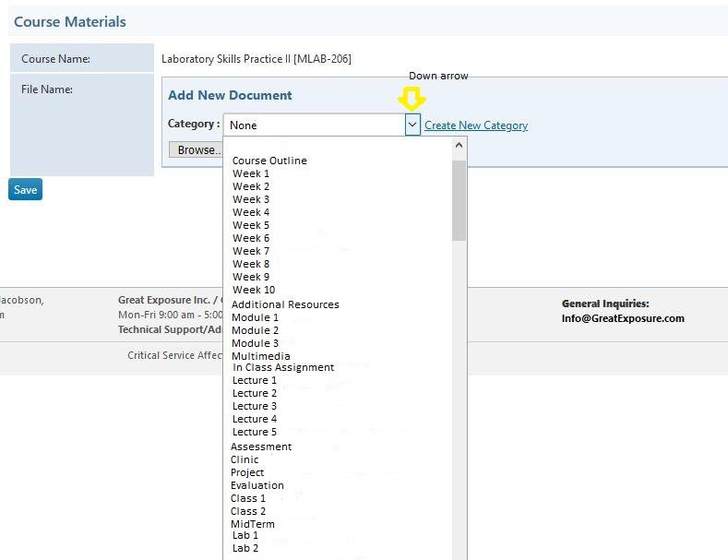The image size is (728, 560).
Task: Choose Lab 1 from the list
Action: (x=245, y=535)
